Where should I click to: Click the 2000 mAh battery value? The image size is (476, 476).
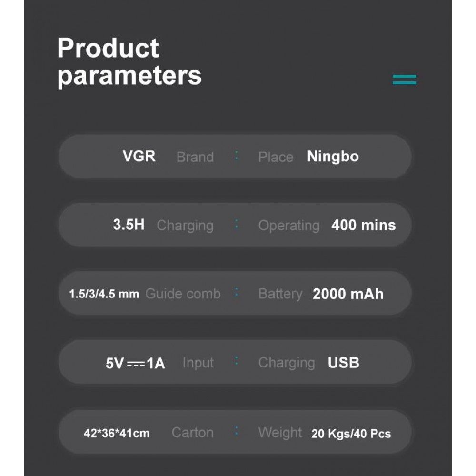347,294
